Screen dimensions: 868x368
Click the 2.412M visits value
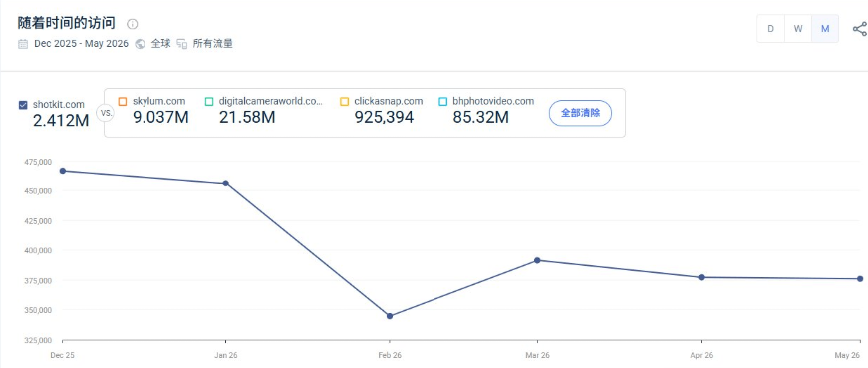tap(61, 121)
